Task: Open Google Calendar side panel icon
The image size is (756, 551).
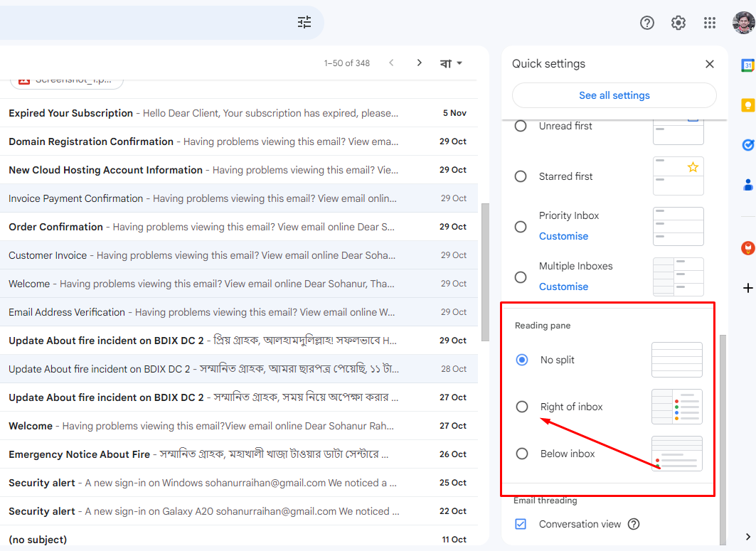Action: (x=747, y=65)
